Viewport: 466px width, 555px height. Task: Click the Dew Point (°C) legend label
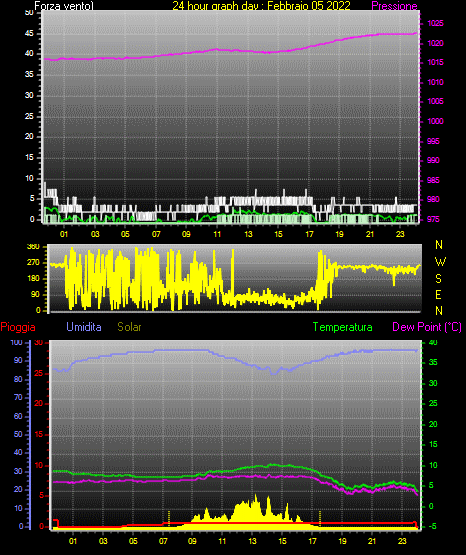coord(427,327)
